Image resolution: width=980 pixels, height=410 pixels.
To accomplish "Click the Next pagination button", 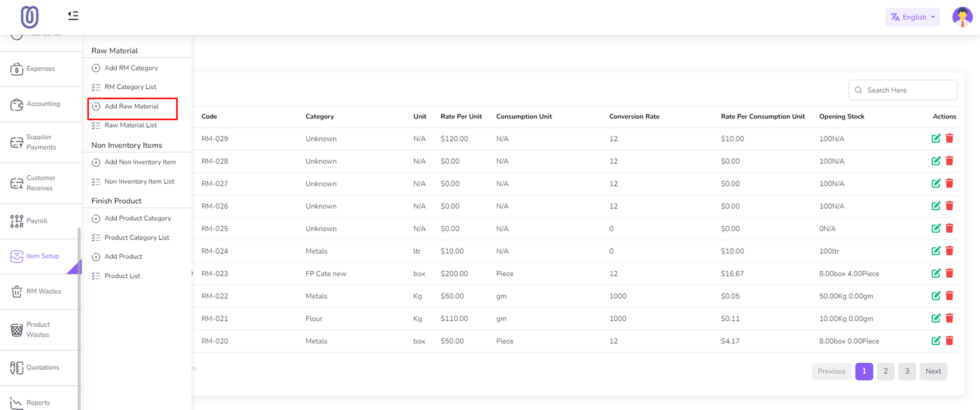I will pos(933,371).
